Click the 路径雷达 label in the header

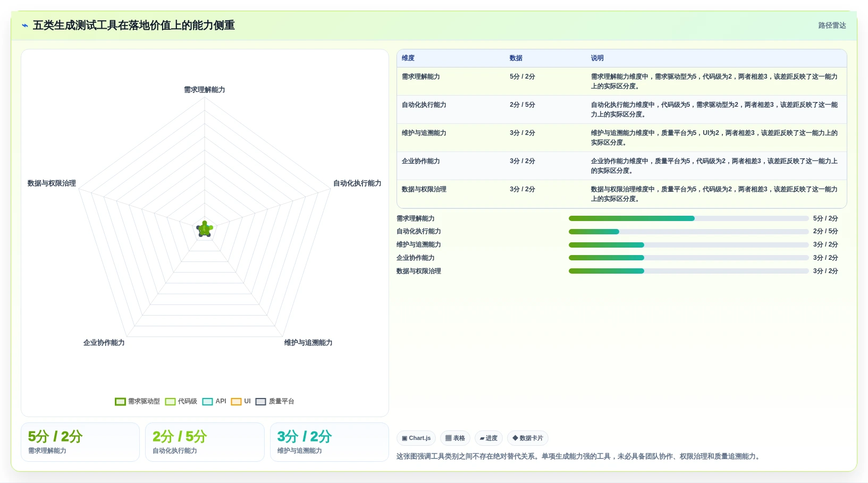click(832, 26)
